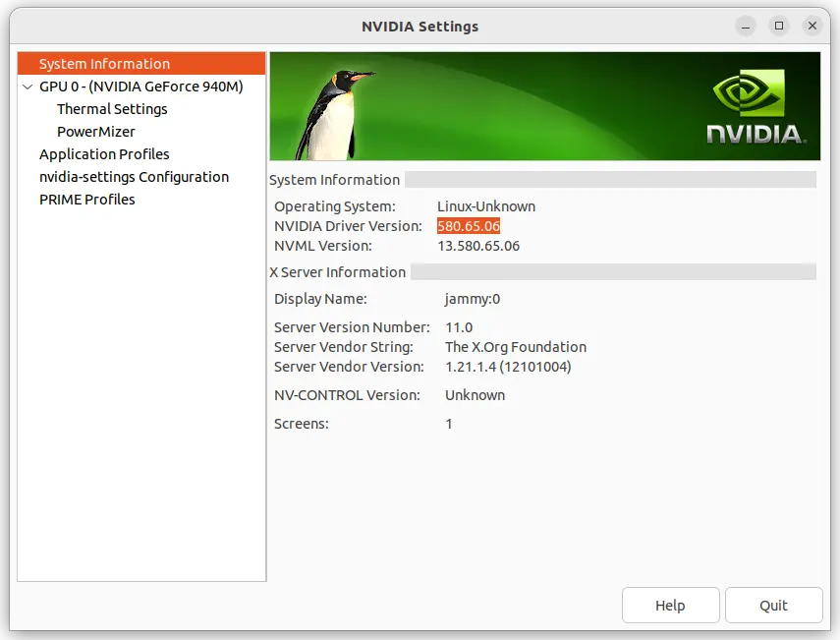Open Application Profiles page

coord(104,154)
